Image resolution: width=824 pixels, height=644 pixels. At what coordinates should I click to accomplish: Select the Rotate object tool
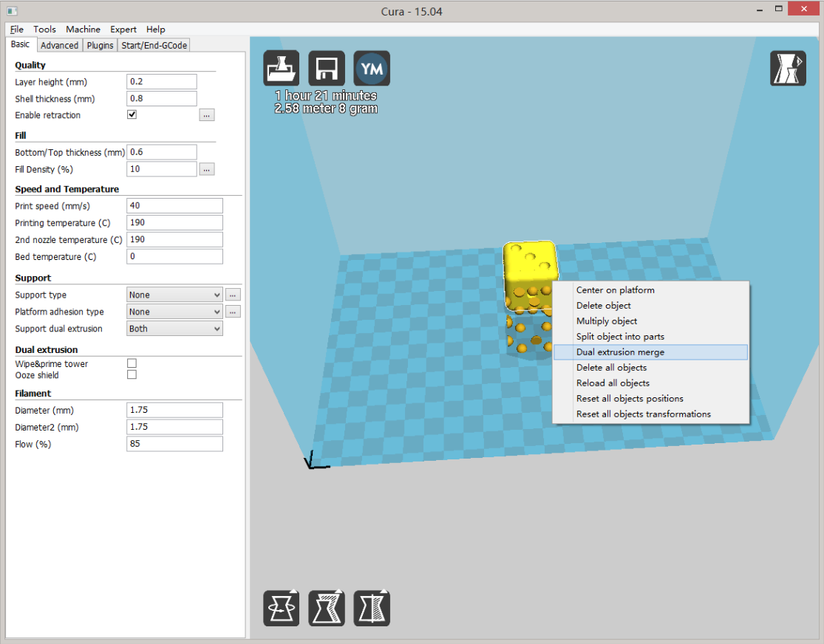point(281,608)
